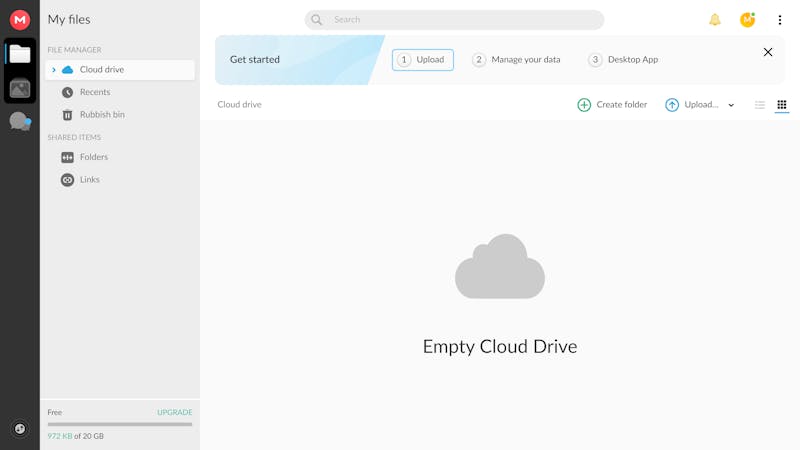Screen dimensions: 800x450
Task: Select Cloud drive in file manager
Action: 120,70
